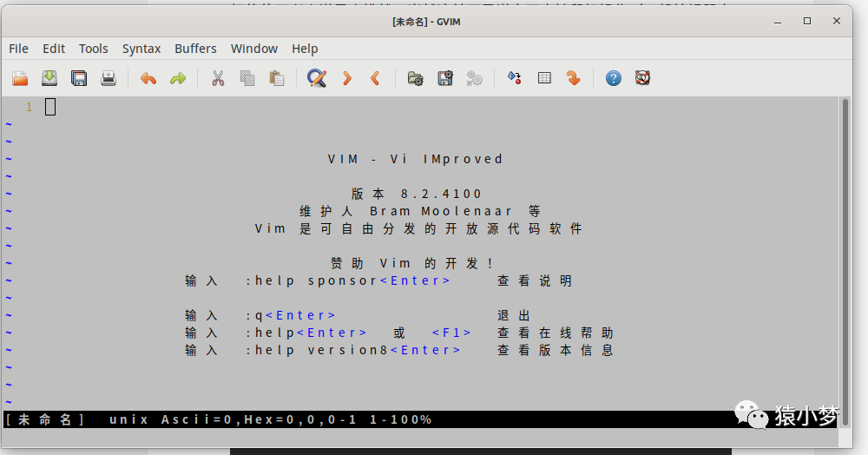Click the Run script gears icon

point(475,78)
